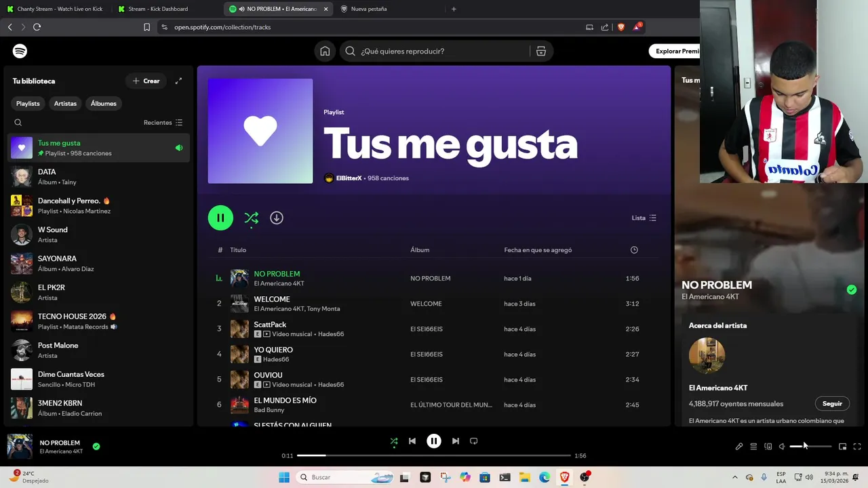Select the OUVIOU track title
This screenshot has height=488, width=868.
268,375
